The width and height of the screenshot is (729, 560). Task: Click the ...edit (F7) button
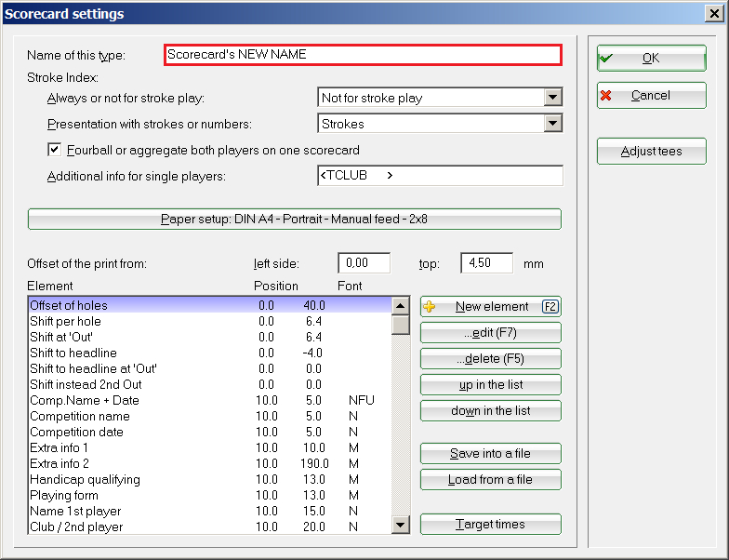coord(490,333)
